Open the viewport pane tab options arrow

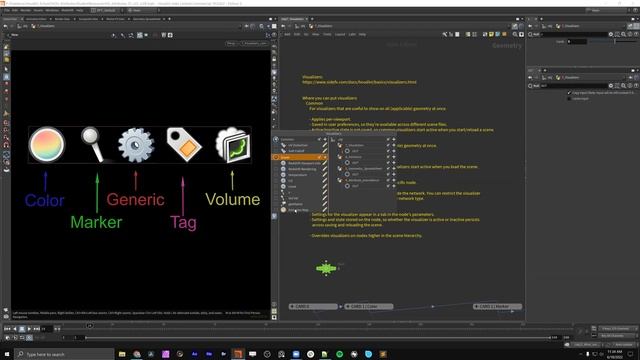point(275,19)
